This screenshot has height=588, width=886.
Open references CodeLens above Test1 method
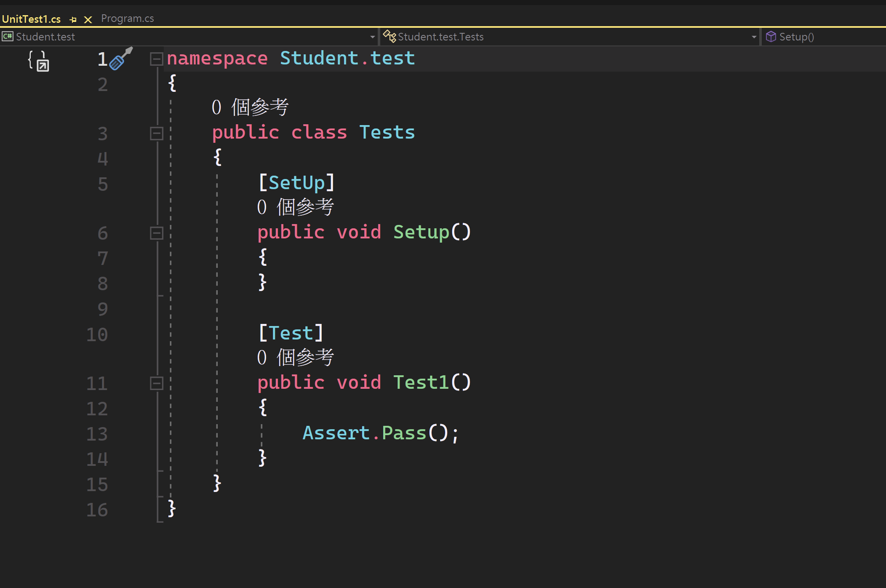click(x=296, y=357)
